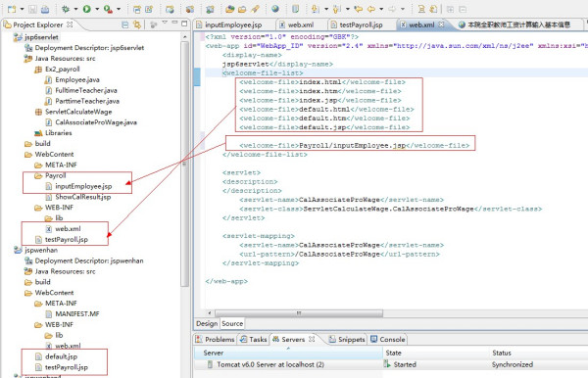588x378 pixels.
Task: Open the Console view tab
Action: click(x=388, y=339)
